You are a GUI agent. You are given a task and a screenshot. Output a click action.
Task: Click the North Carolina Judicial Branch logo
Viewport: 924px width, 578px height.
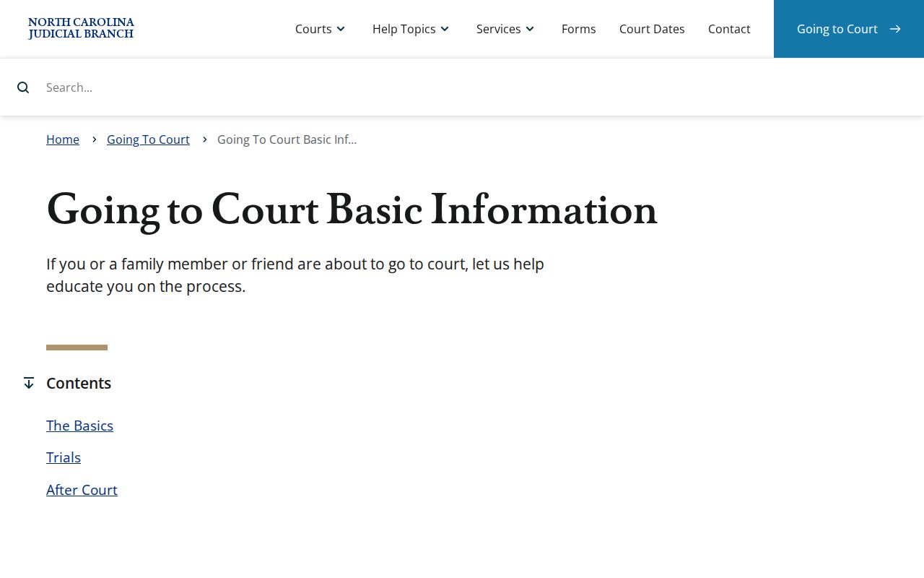(81, 29)
